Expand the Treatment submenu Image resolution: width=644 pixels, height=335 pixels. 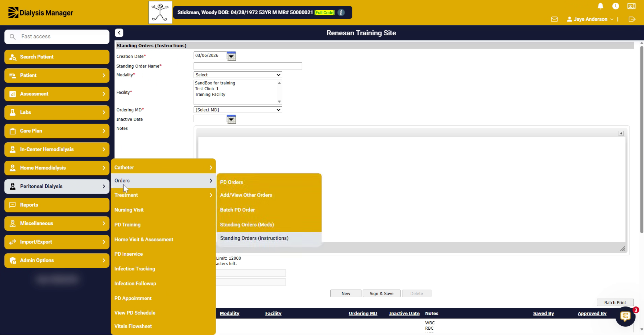click(x=163, y=195)
